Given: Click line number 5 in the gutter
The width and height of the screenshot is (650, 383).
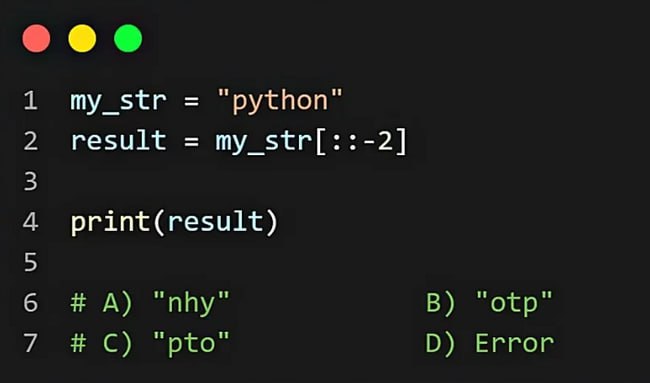Looking at the screenshot, I should (31, 262).
